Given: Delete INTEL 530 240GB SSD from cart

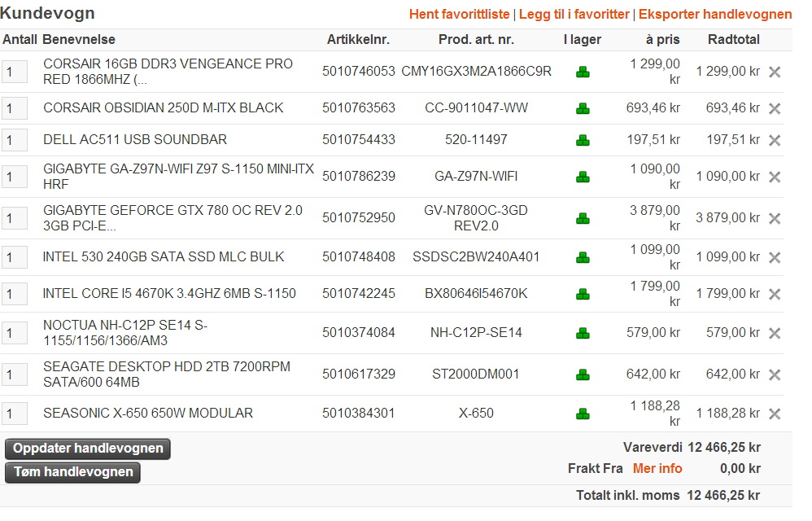Looking at the screenshot, I should [775, 257].
